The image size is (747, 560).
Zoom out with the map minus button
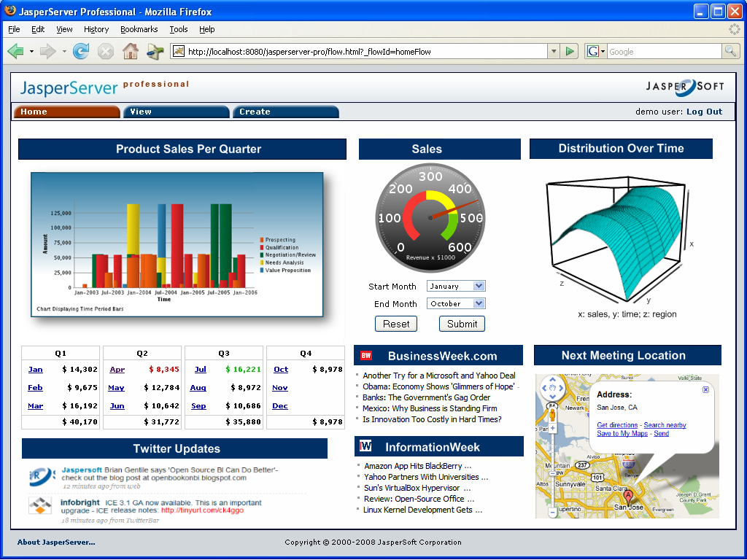(x=553, y=513)
